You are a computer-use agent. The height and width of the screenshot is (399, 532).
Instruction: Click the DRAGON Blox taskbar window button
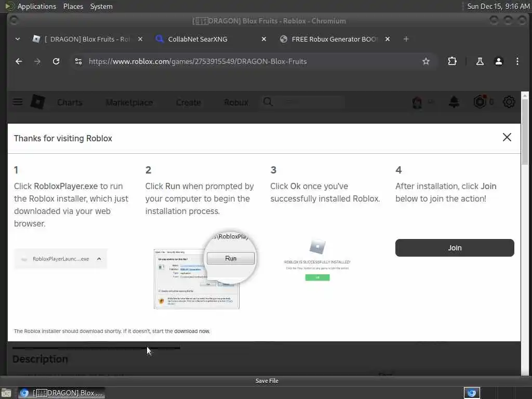[61, 393]
